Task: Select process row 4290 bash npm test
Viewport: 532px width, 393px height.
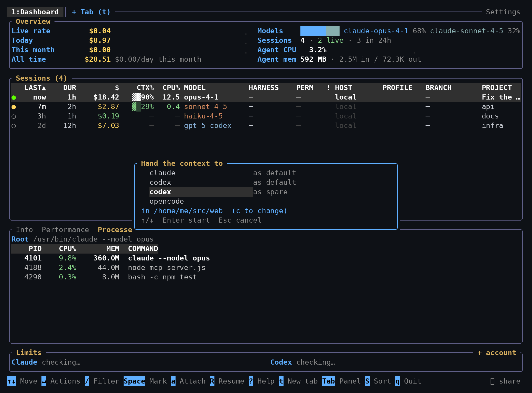Action: pos(111,277)
